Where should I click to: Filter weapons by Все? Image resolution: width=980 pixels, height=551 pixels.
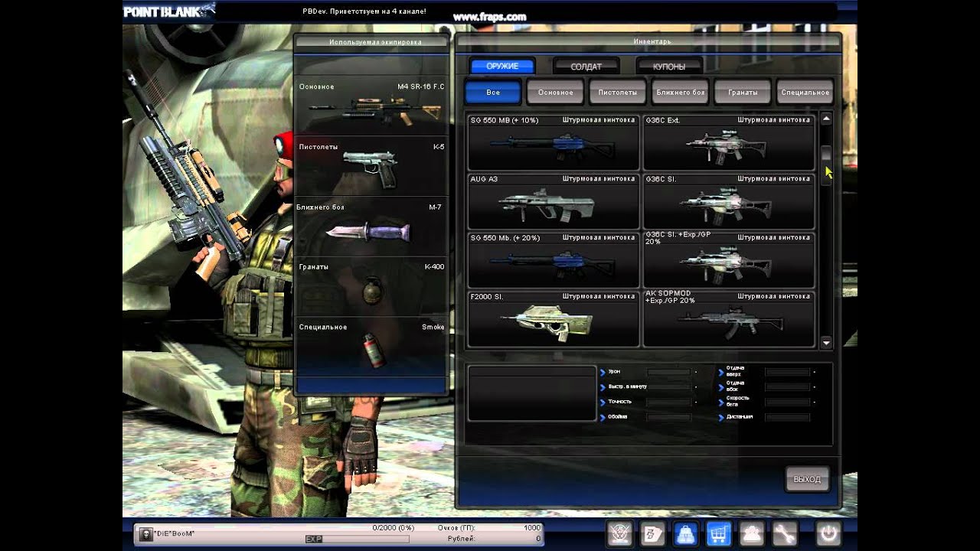click(493, 93)
